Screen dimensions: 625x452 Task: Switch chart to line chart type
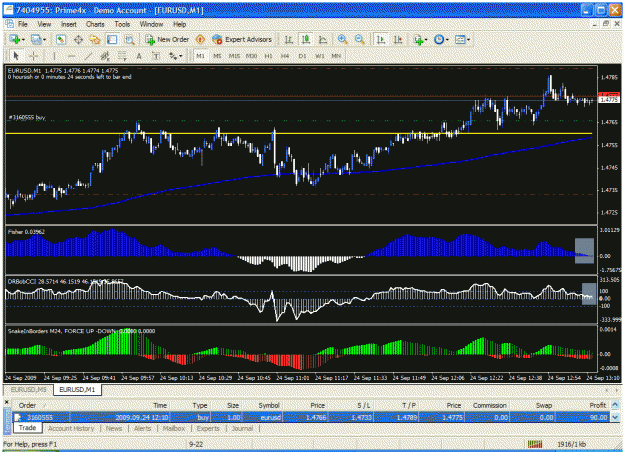click(323, 39)
